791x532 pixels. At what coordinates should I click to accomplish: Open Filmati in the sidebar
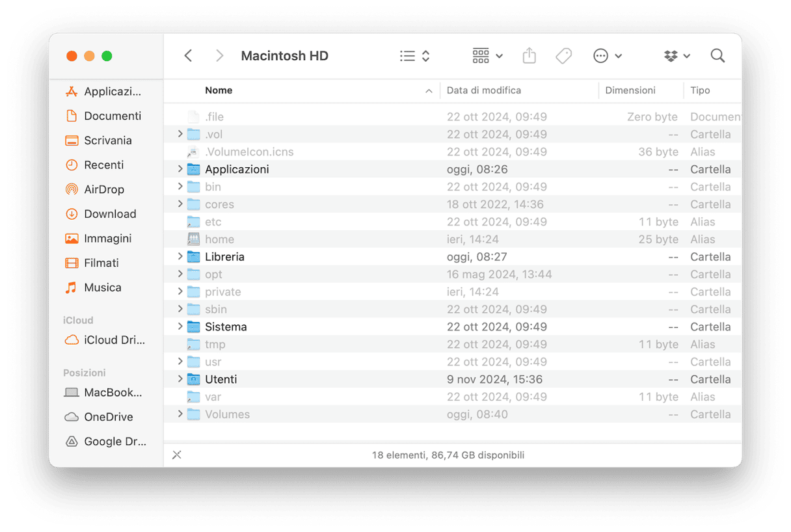pos(92,263)
